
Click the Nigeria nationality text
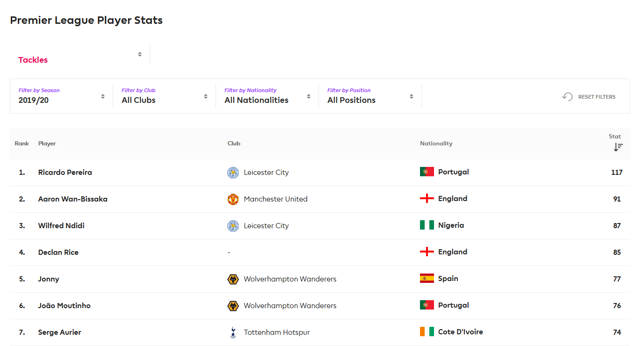click(451, 225)
